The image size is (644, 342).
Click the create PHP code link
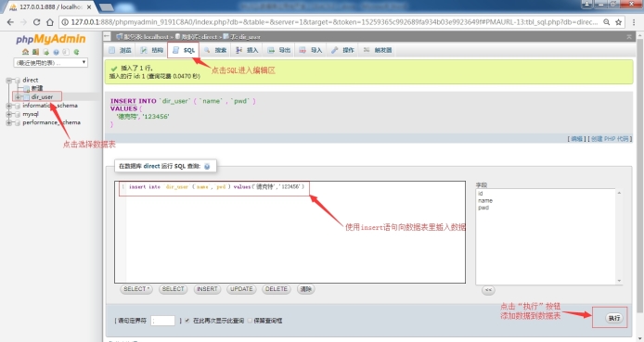pos(610,139)
